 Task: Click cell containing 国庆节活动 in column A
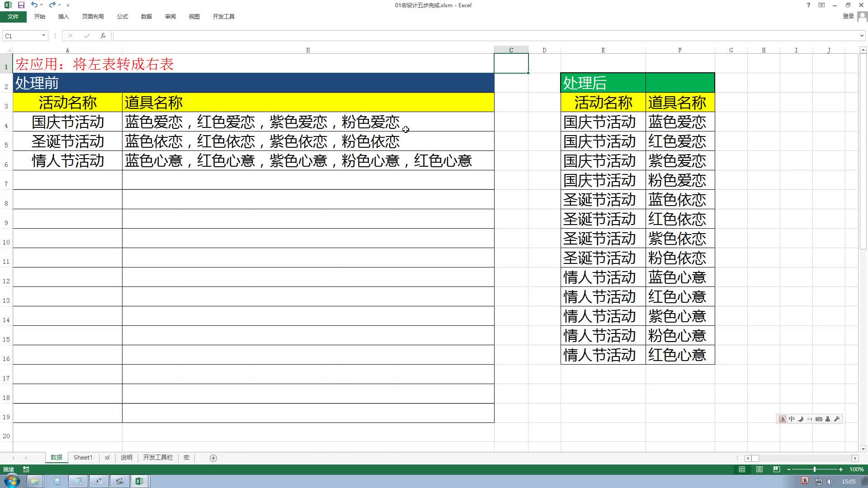tap(68, 122)
